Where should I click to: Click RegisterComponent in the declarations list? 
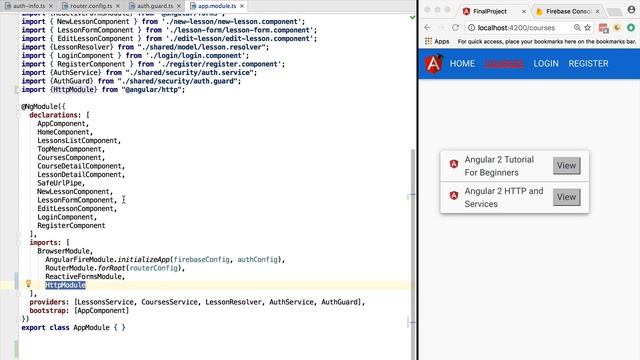71,225
